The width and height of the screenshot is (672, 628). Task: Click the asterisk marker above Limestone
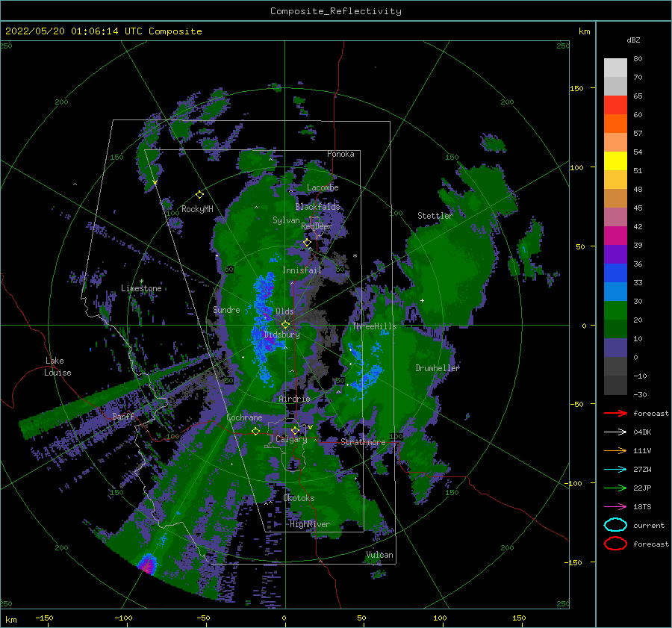pyautogui.click(x=141, y=282)
